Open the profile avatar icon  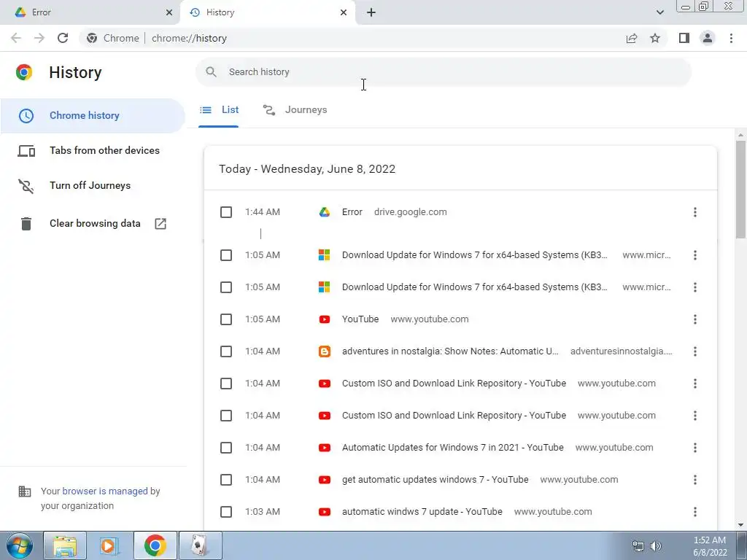pos(708,38)
